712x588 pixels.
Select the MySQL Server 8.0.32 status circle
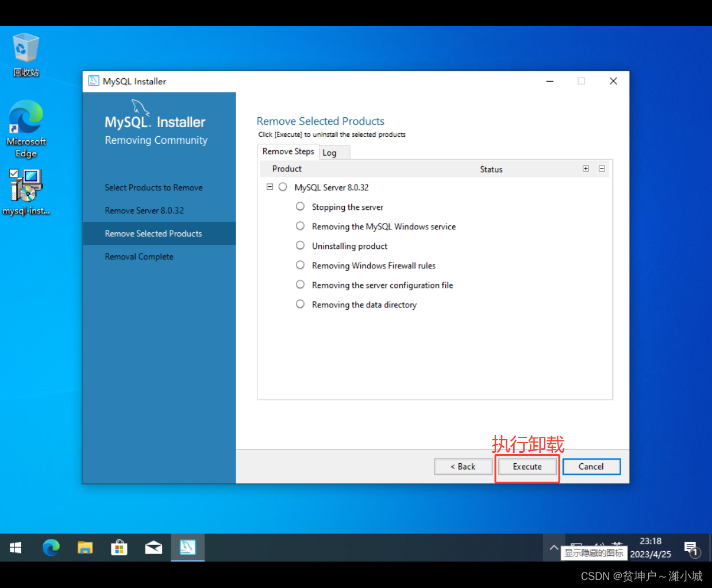click(x=283, y=187)
